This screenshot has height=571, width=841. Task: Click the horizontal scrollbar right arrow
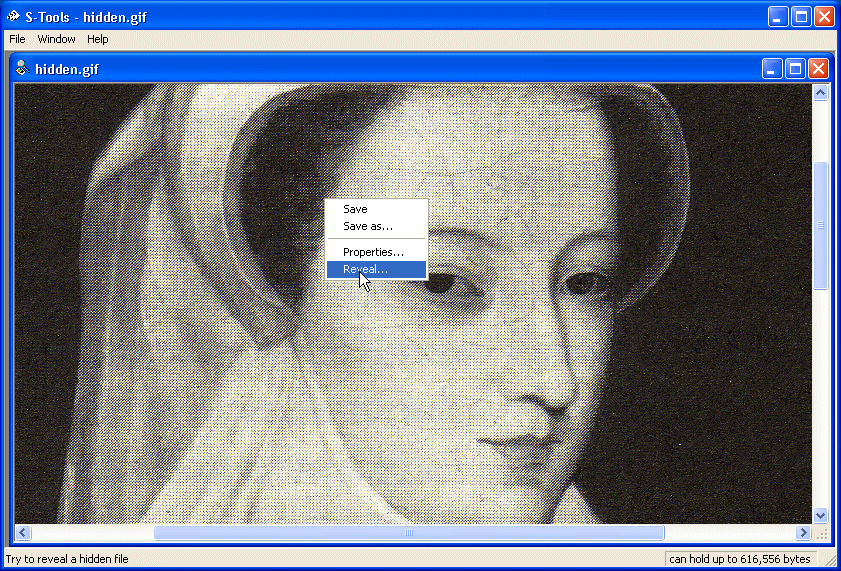click(803, 532)
